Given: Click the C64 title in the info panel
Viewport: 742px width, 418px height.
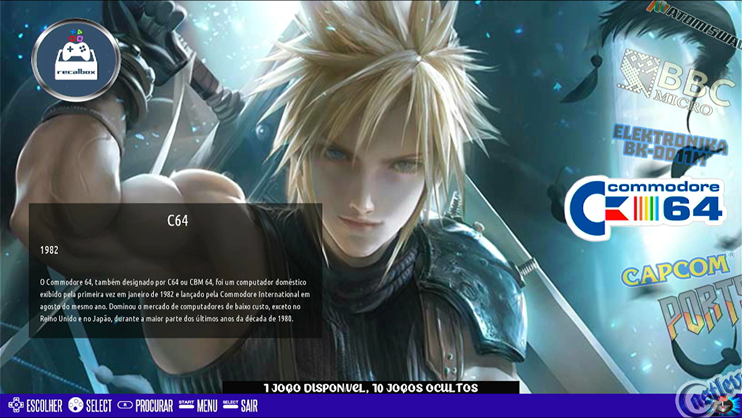Looking at the screenshot, I should pos(177,221).
